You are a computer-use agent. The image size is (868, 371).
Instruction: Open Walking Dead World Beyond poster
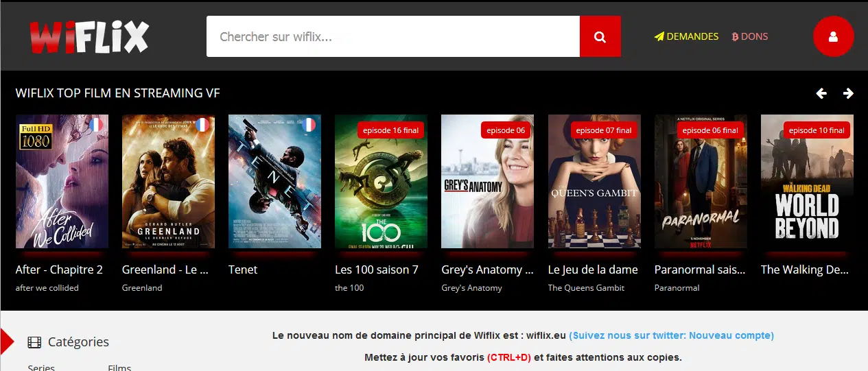pos(807,181)
